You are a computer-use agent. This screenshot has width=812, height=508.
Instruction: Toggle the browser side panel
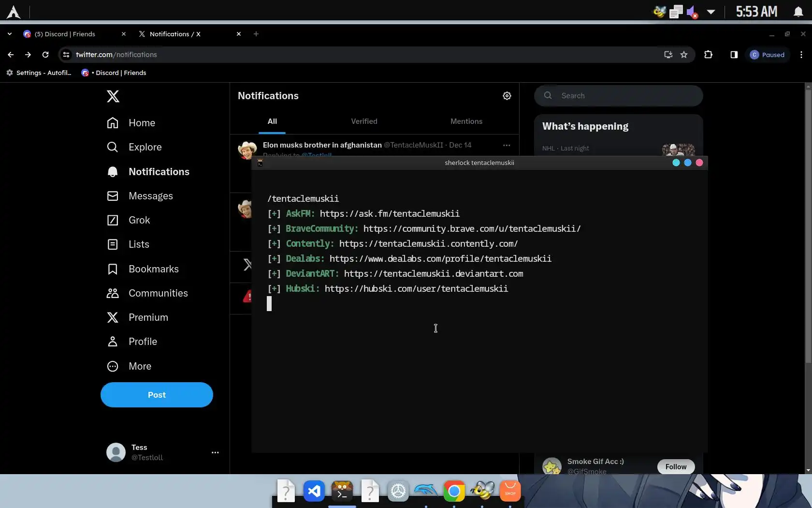[x=734, y=55]
